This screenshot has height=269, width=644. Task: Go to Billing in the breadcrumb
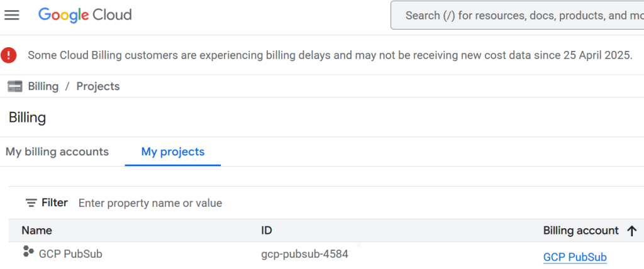coord(43,87)
